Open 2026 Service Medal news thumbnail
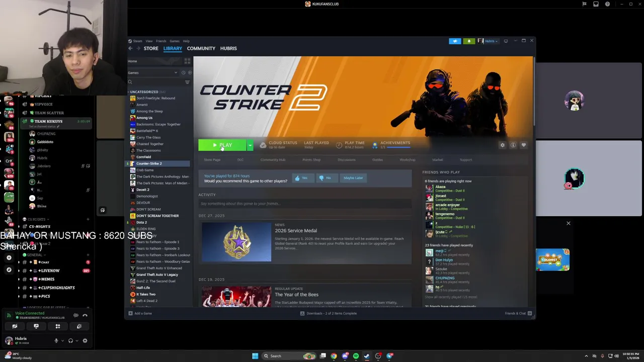The height and width of the screenshot is (362, 644). coord(236,242)
